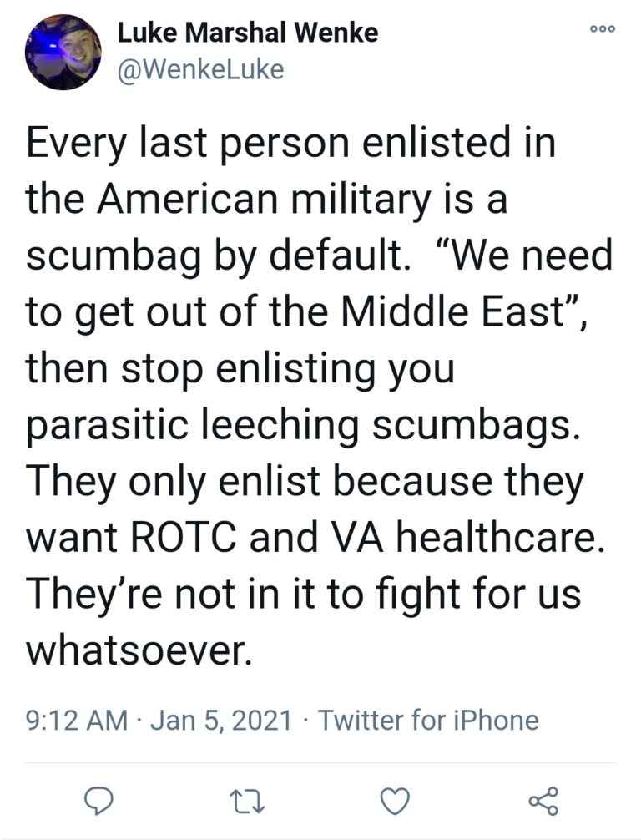
Task: Select the Jan 5, 2021 date
Action: pyautogui.click(x=221, y=720)
